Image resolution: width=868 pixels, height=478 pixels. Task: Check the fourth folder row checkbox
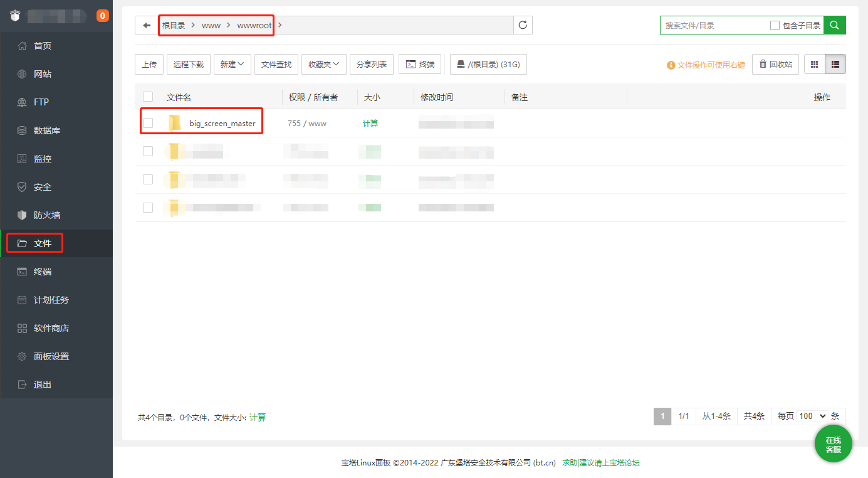[148, 208]
